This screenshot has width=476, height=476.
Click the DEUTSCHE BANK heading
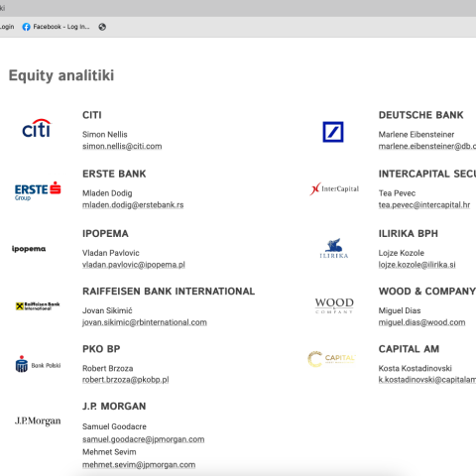click(x=420, y=115)
